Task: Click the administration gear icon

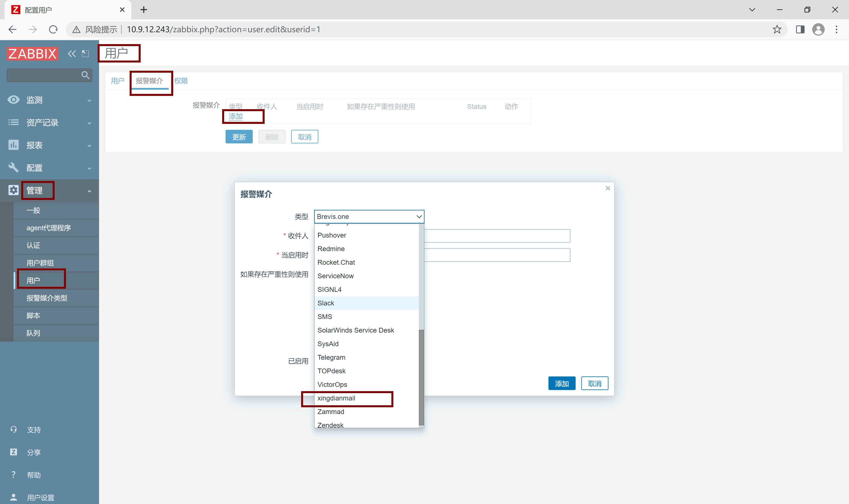Action: pyautogui.click(x=14, y=190)
